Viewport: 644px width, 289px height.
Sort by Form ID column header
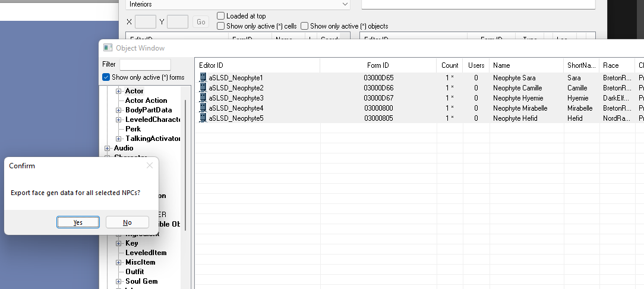click(x=378, y=65)
